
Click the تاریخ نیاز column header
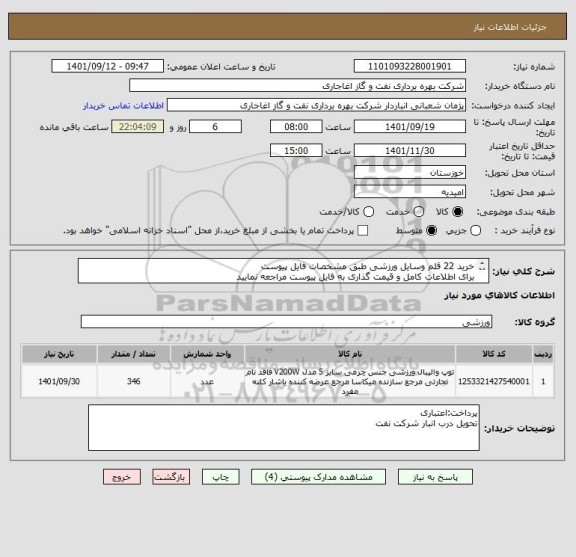[59, 354]
